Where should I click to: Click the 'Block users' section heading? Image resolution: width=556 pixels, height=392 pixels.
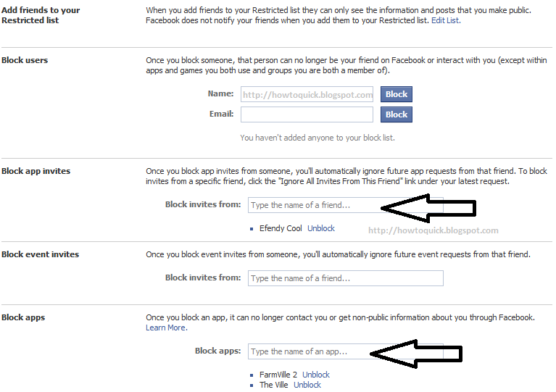click(x=25, y=60)
